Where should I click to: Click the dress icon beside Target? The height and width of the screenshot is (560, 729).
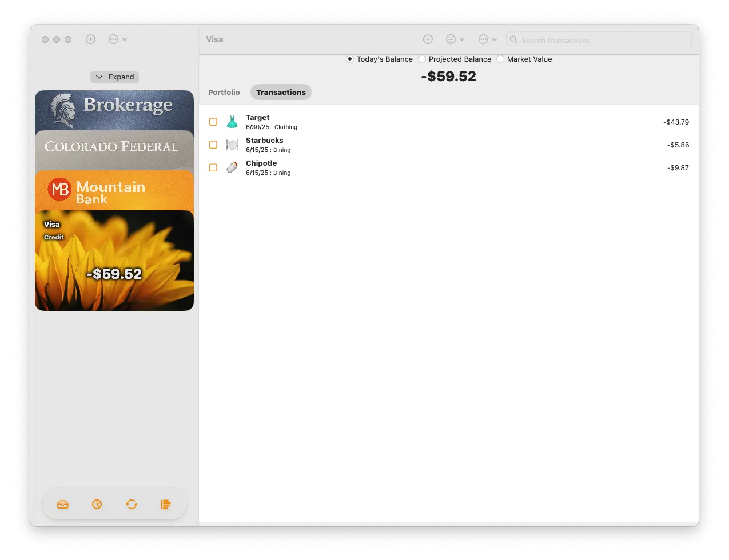pyautogui.click(x=232, y=122)
